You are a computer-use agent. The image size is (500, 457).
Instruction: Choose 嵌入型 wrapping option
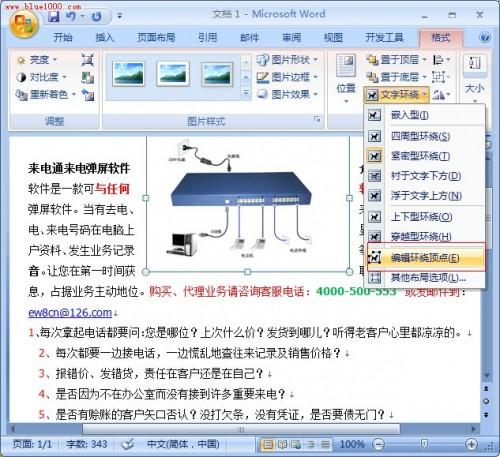(424, 115)
